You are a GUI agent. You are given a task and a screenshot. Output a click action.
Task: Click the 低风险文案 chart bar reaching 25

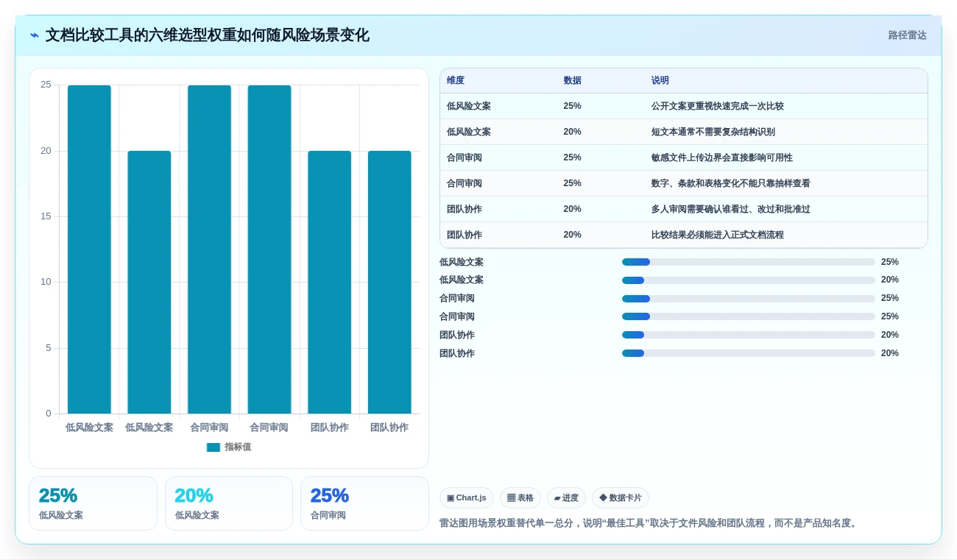coord(89,249)
